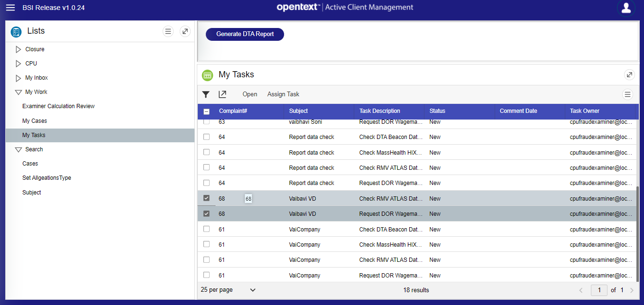Collapse the My Work tree node
The image size is (644, 305).
[18, 92]
